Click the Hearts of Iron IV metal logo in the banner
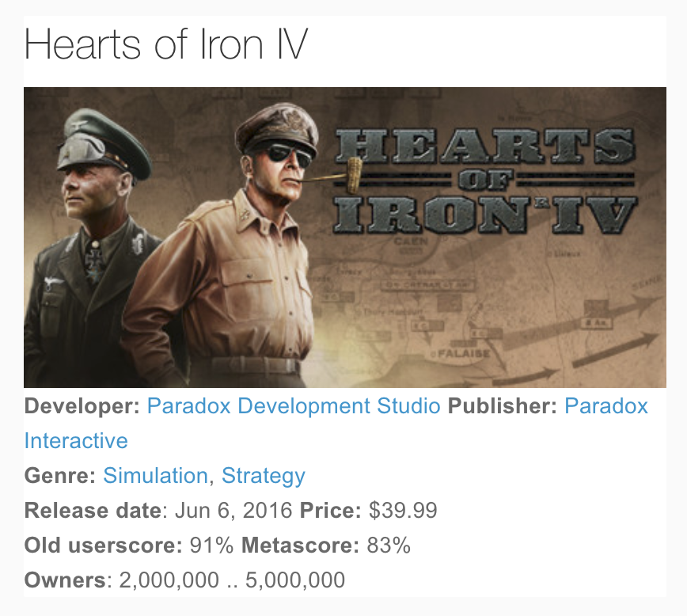This screenshot has height=616, width=687. point(486,181)
